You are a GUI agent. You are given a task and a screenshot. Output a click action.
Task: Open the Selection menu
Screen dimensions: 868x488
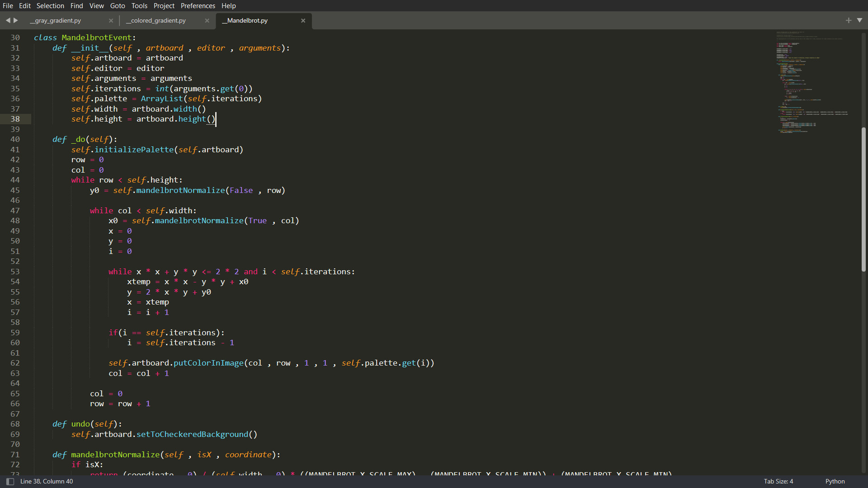pos(50,5)
